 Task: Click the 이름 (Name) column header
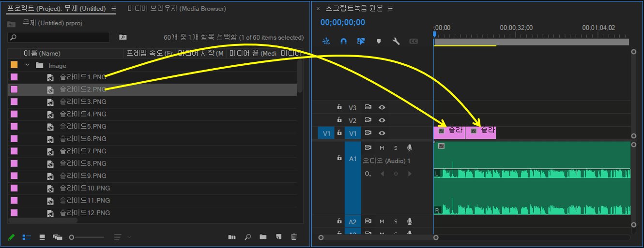(42, 53)
